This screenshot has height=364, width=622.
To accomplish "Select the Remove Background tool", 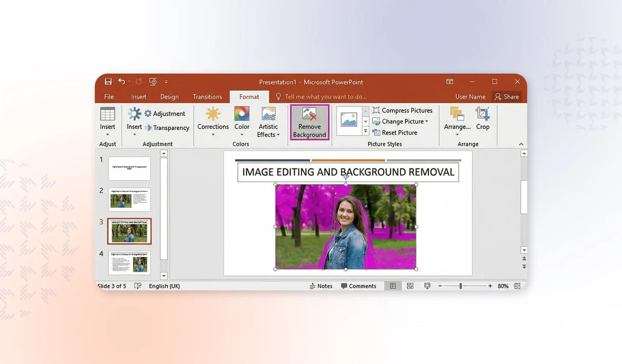I will (309, 122).
